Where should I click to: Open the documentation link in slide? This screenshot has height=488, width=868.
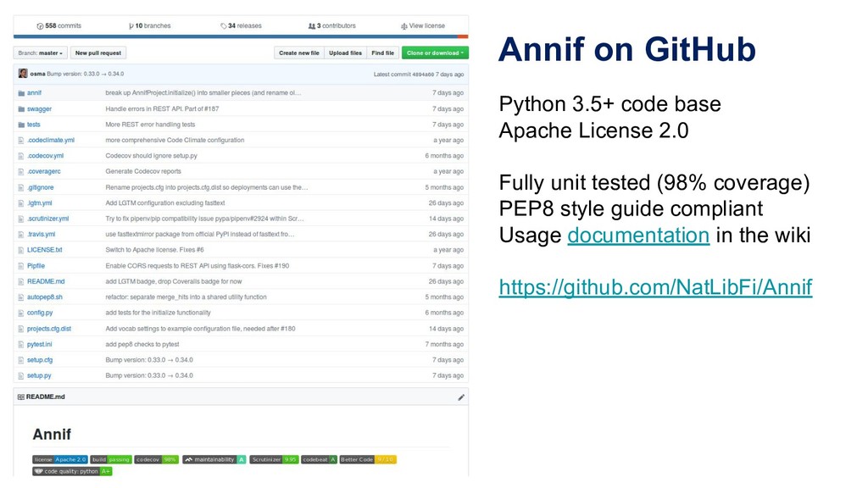pyautogui.click(x=638, y=236)
